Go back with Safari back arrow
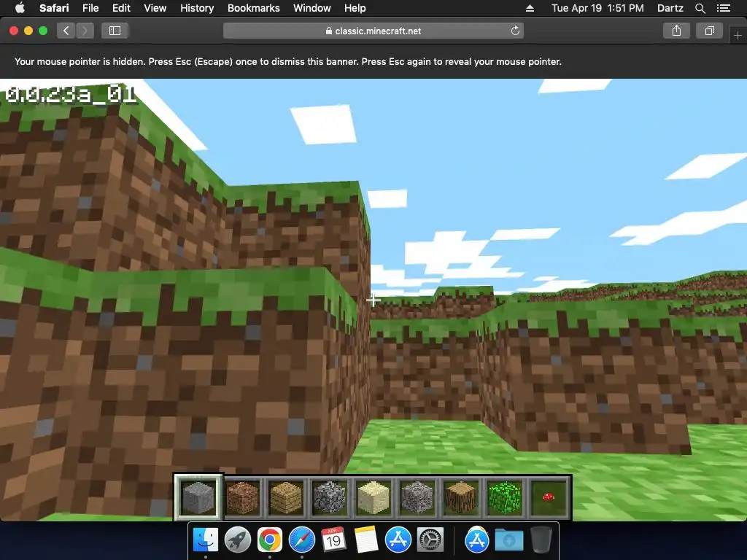 pyautogui.click(x=66, y=31)
